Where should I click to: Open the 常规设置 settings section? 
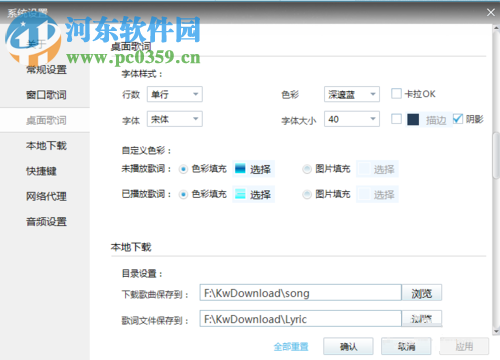pyautogui.click(x=46, y=70)
